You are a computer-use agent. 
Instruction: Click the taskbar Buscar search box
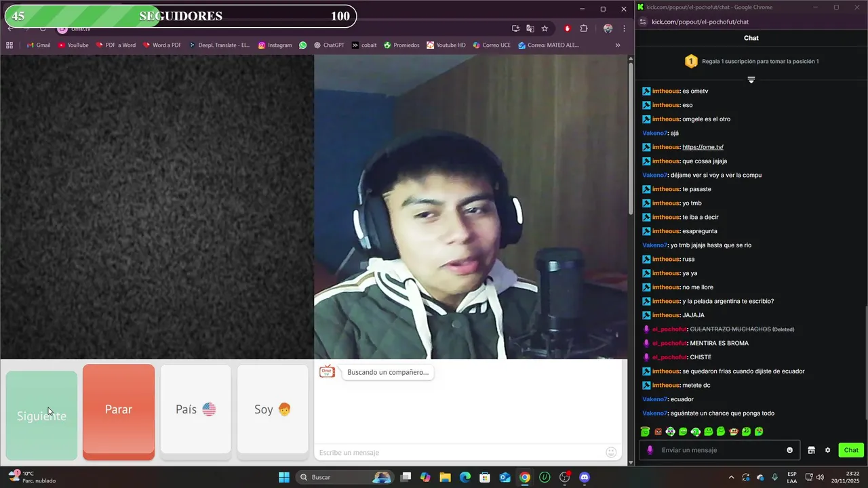coord(346,477)
